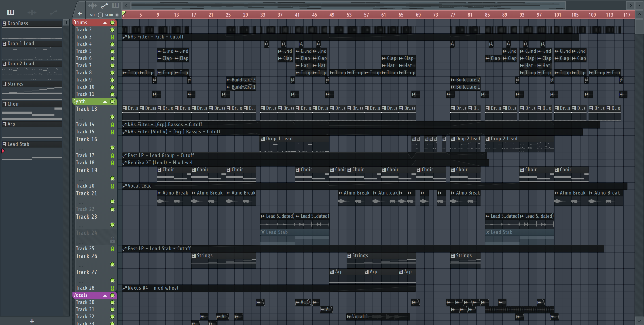Collapse the Synth track group

click(x=105, y=102)
